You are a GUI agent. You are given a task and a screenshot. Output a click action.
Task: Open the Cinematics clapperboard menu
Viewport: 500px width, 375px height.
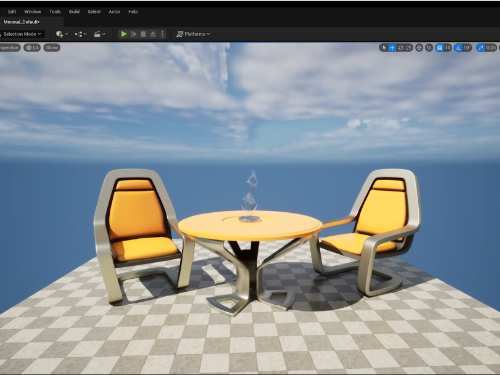click(x=99, y=34)
